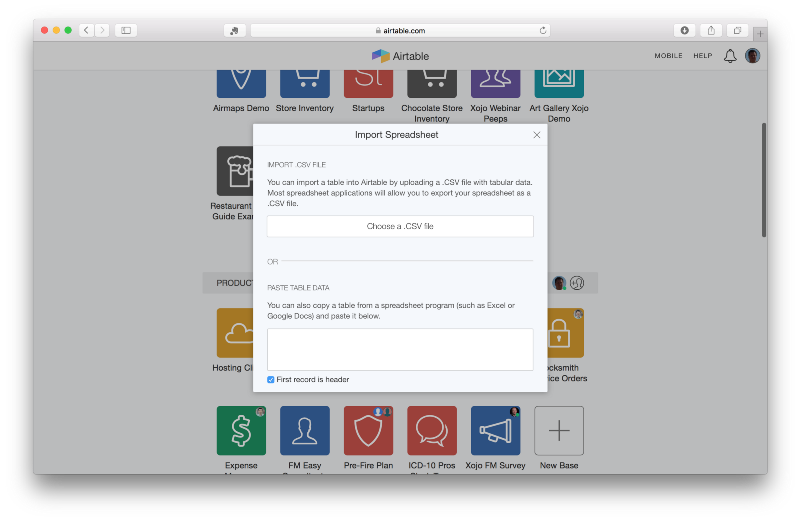
Task: Click the Store Inventory label
Action: point(305,108)
